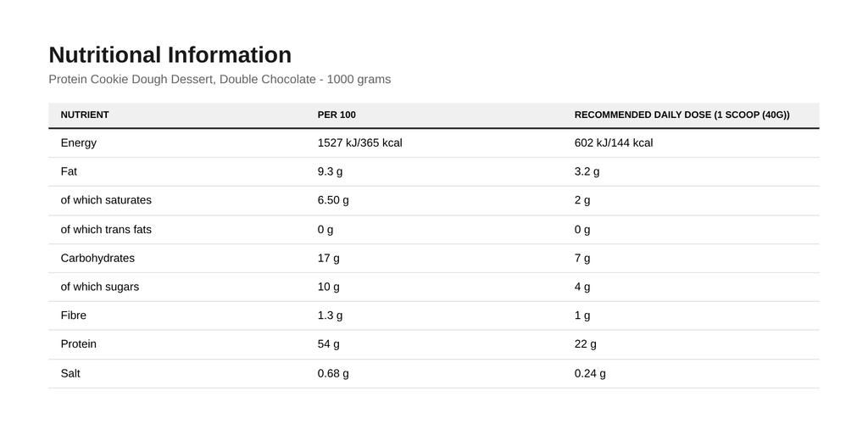Viewport: 868px width, 430px height.
Task: Select the of which saturates label
Action: (x=106, y=200)
